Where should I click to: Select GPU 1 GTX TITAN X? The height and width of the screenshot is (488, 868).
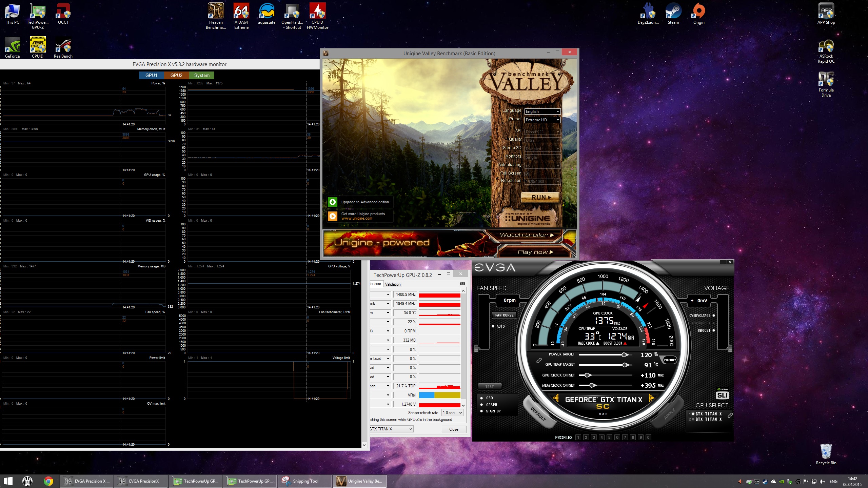(x=706, y=414)
